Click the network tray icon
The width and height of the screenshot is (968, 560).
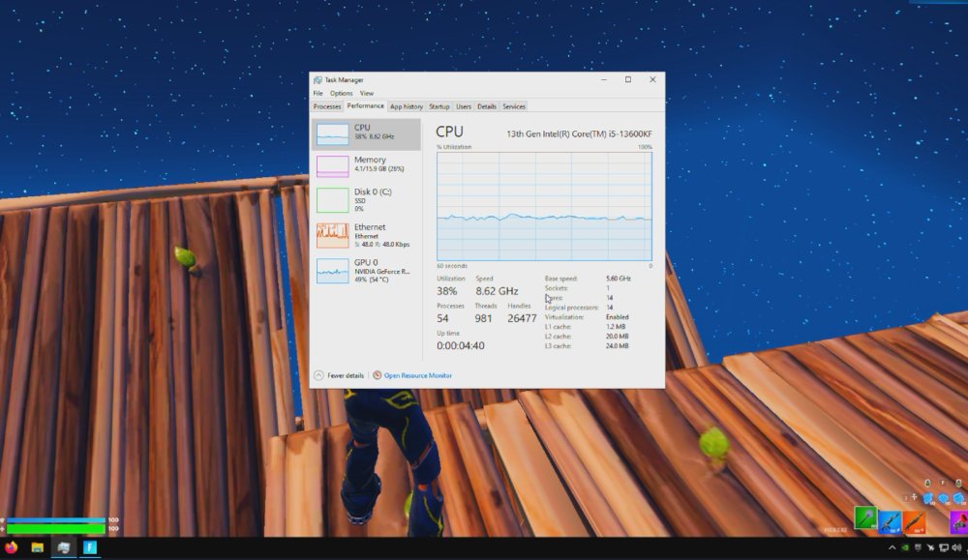tap(944, 547)
